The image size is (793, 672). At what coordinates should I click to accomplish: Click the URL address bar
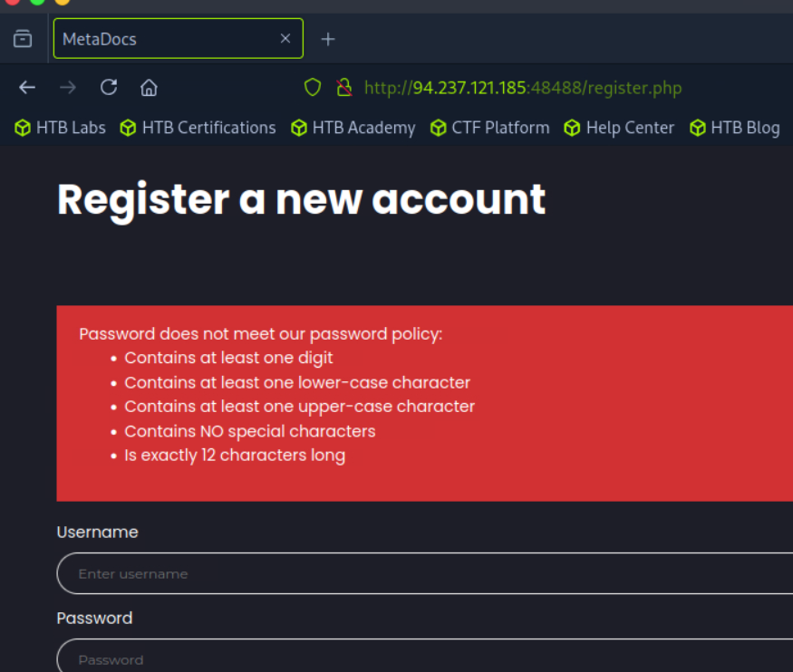click(x=544, y=88)
